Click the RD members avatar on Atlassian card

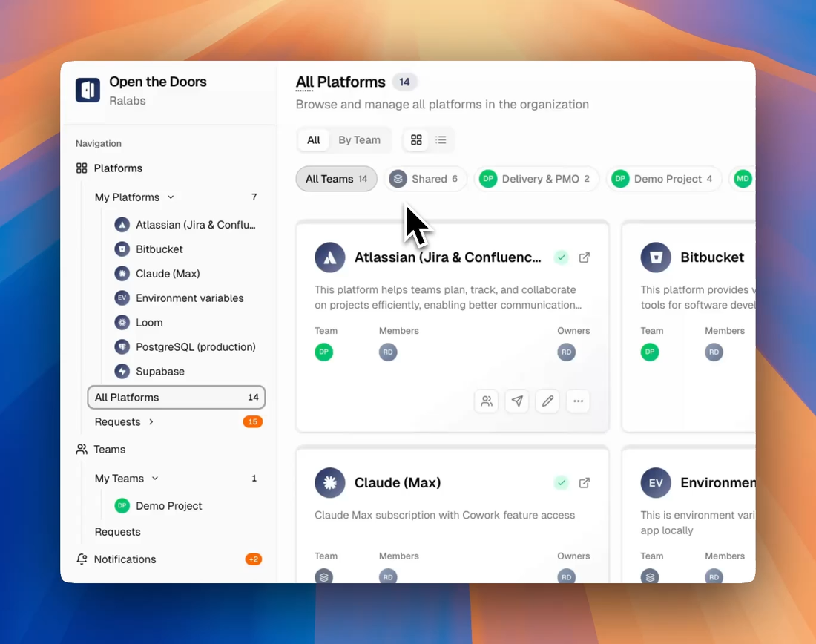[x=388, y=352]
